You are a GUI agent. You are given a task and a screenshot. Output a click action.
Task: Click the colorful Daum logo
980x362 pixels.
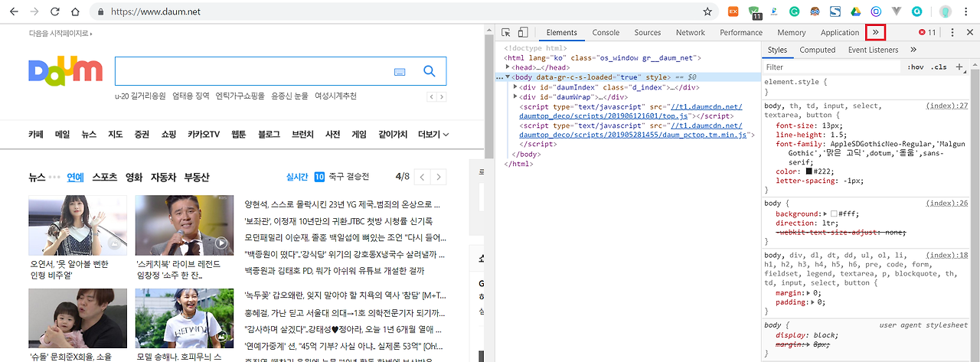pos(65,70)
